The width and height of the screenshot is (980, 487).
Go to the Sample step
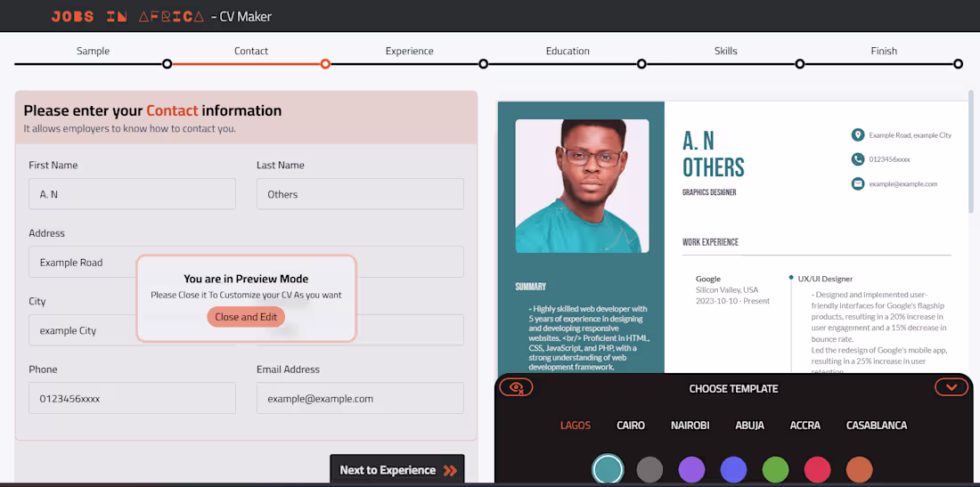point(94,52)
